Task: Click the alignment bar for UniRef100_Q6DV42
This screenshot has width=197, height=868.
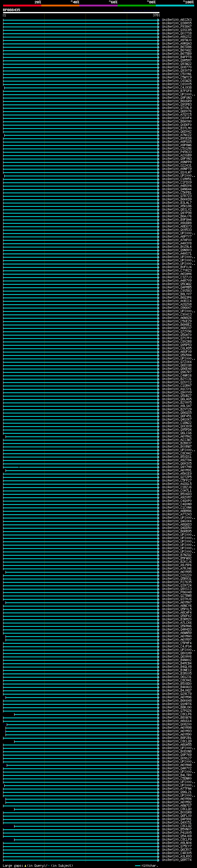Action: (81, 132)
